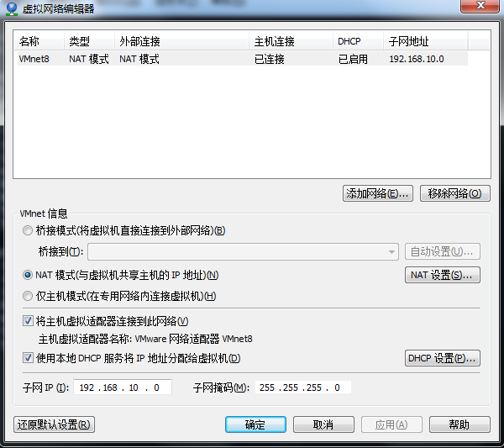The width and height of the screenshot is (504, 448).
Task: Select NAT 模式 radio button
Action: (x=28, y=275)
